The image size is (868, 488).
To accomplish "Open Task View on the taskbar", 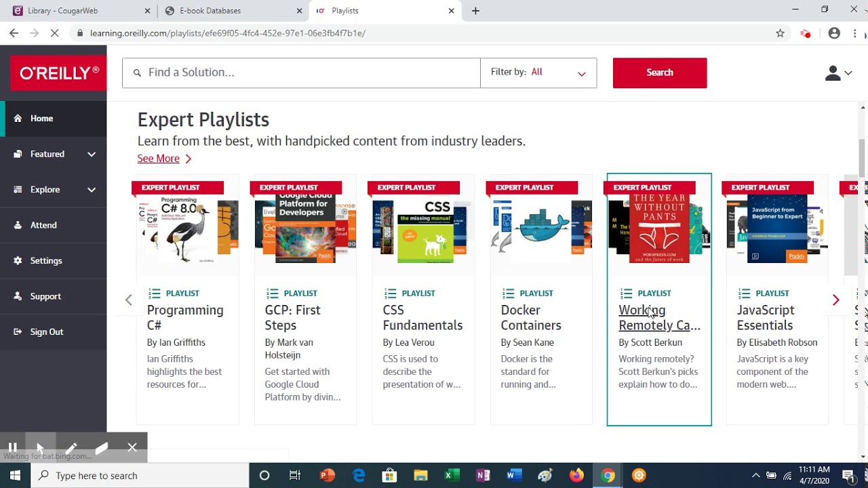I will pyautogui.click(x=295, y=475).
